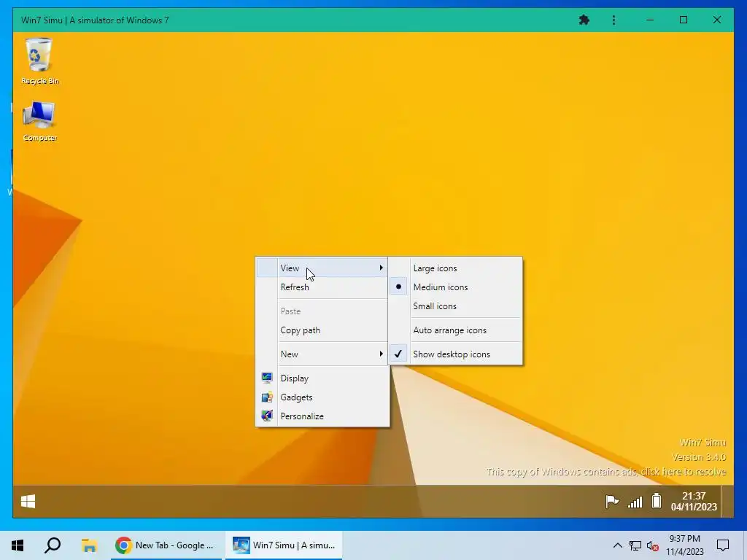Open the View menu entry

[322, 268]
